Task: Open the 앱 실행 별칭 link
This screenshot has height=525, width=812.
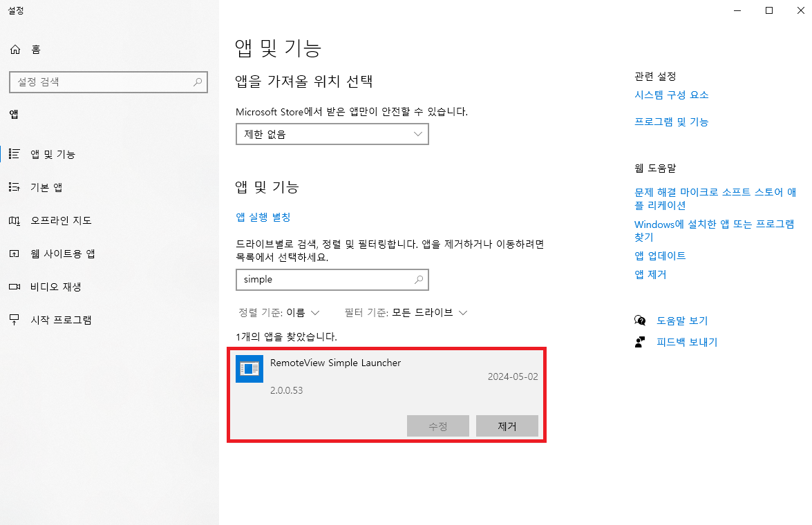Action: click(263, 216)
